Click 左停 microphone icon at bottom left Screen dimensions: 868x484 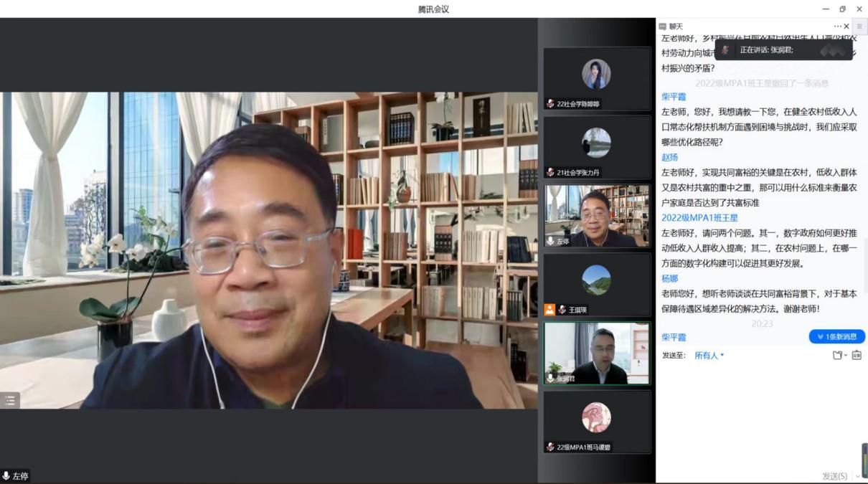6,476
